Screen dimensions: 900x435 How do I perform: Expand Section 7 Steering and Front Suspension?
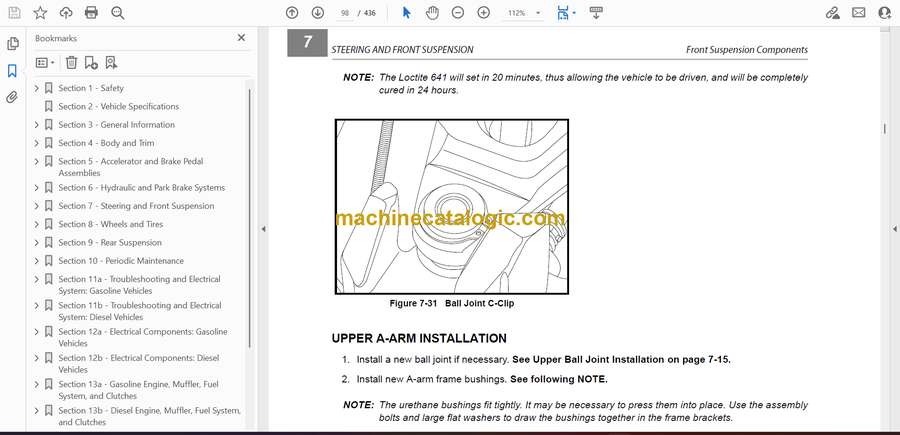coord(37,206)
